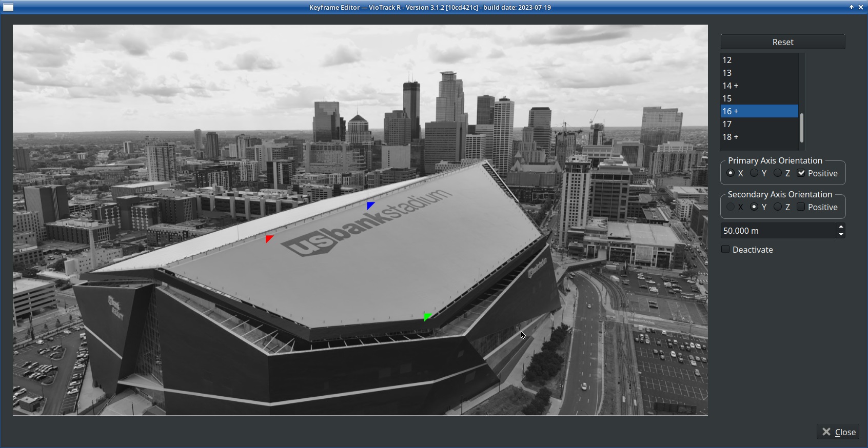Click the maximize arrow in the title bar
868x448 pixels.
click(852, 7)
